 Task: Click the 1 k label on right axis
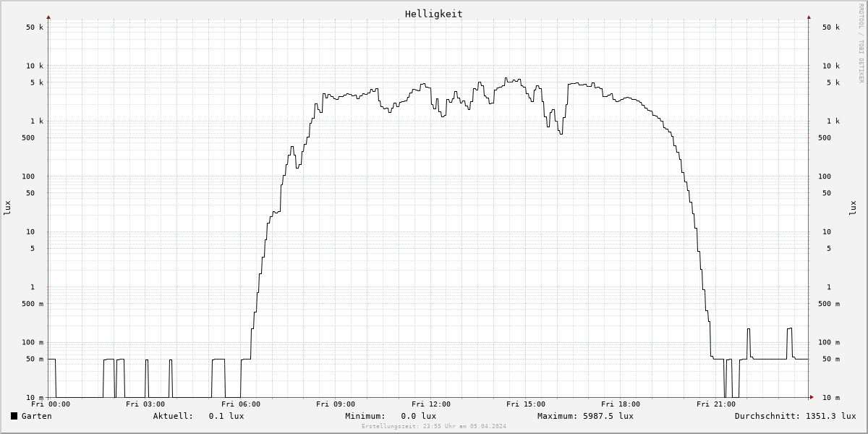[x=833, y=122]
